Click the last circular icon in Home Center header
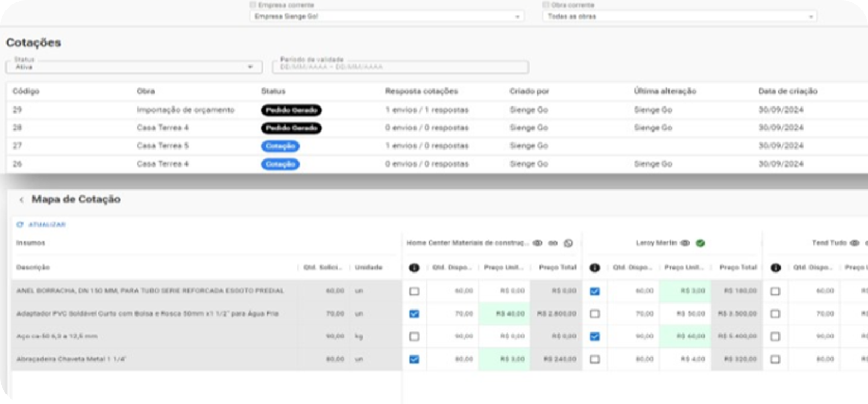The height and width of the screenshot is (404, 868). [568, 243]
